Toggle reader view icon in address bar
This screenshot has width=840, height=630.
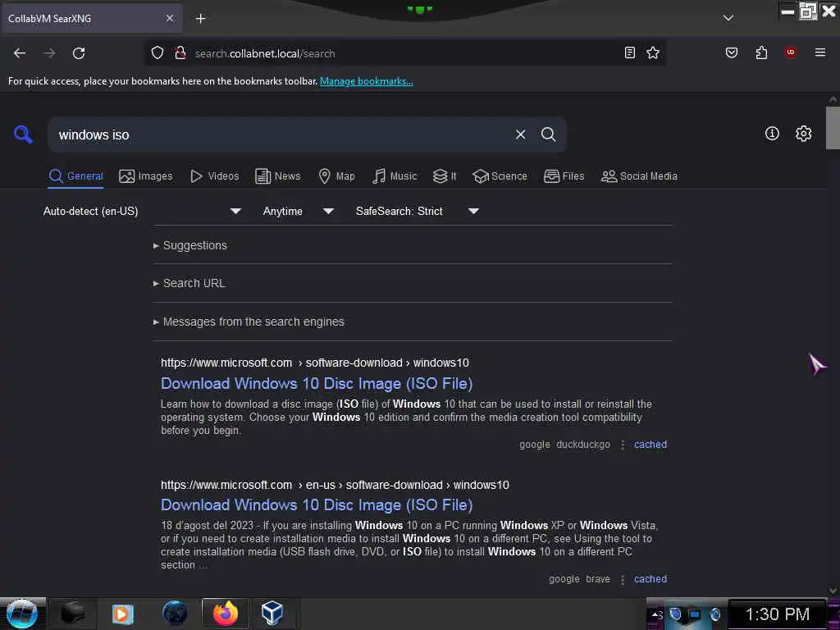pos(630,52)
